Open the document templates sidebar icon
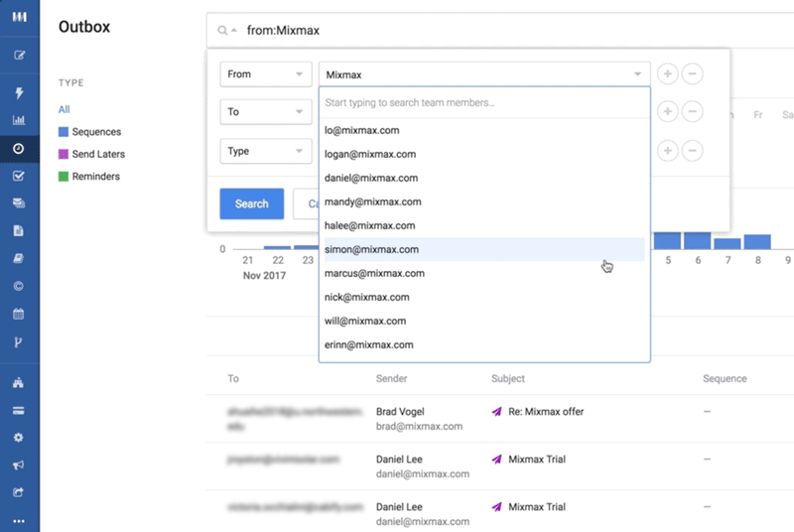 click(19, 231)
